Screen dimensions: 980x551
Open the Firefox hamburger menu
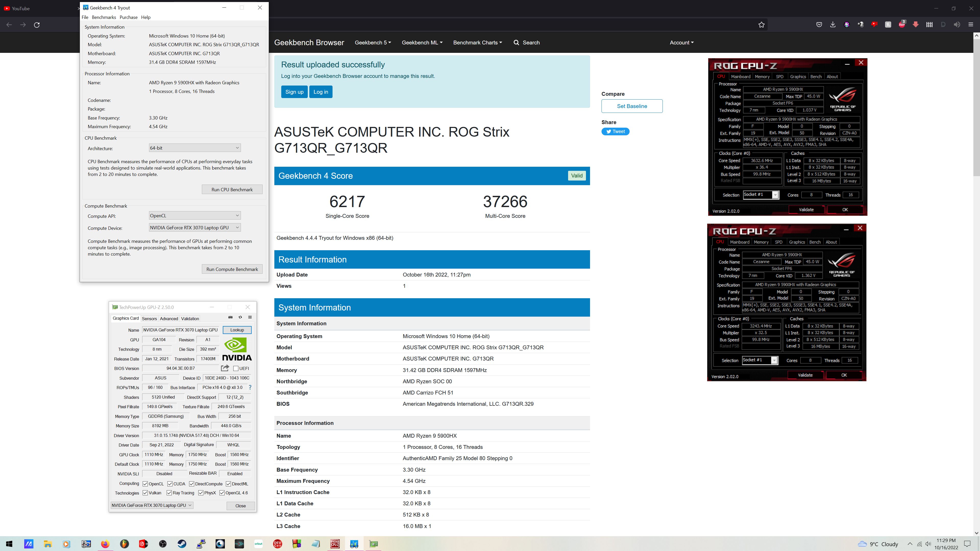click(971, 25)
